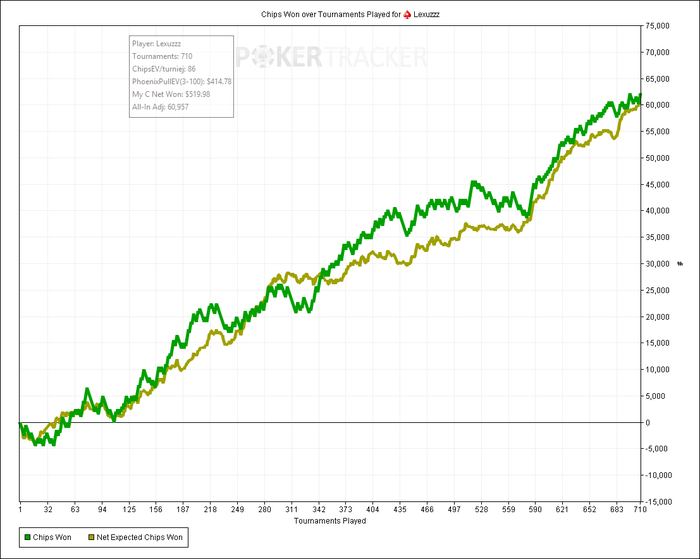Click the 710 x-axis tick label
This screenshot has width=700, height=559.
(640, 509)
